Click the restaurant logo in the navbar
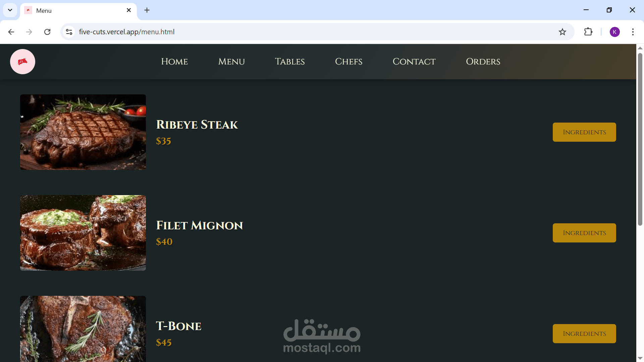The height and width of the screenshot is (362, 644). click(x=22, y=61)
